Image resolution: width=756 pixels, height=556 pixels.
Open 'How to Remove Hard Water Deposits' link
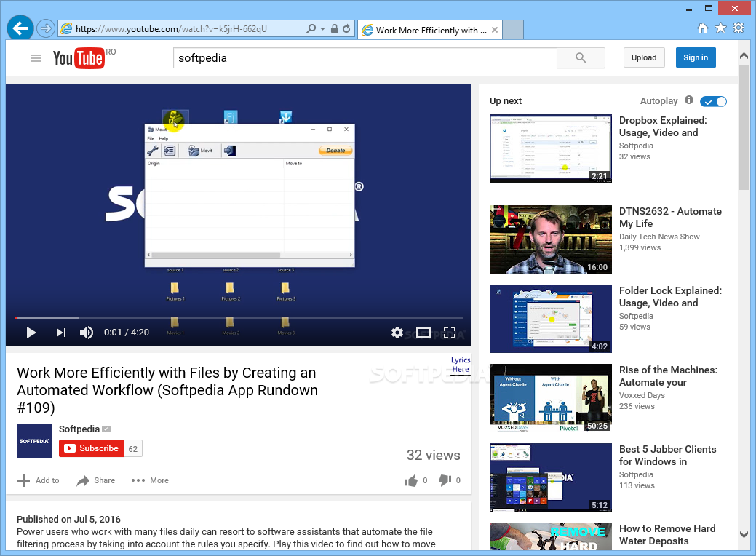click(x=667, y=535)
